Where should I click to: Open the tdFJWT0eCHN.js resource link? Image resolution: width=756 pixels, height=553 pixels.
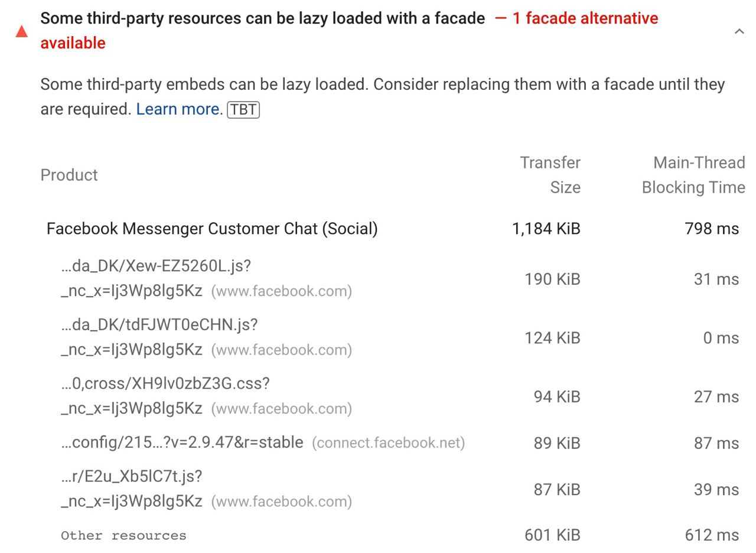[159, 337]
